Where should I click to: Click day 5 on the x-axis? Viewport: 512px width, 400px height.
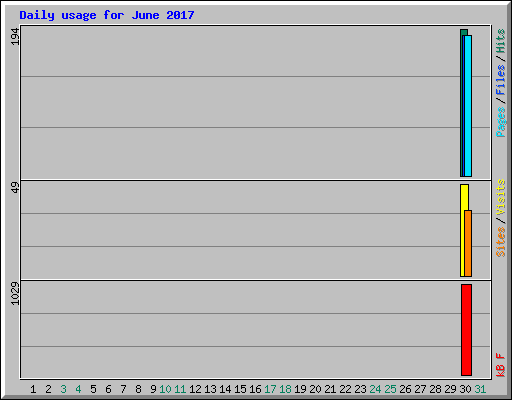(93, 389)
